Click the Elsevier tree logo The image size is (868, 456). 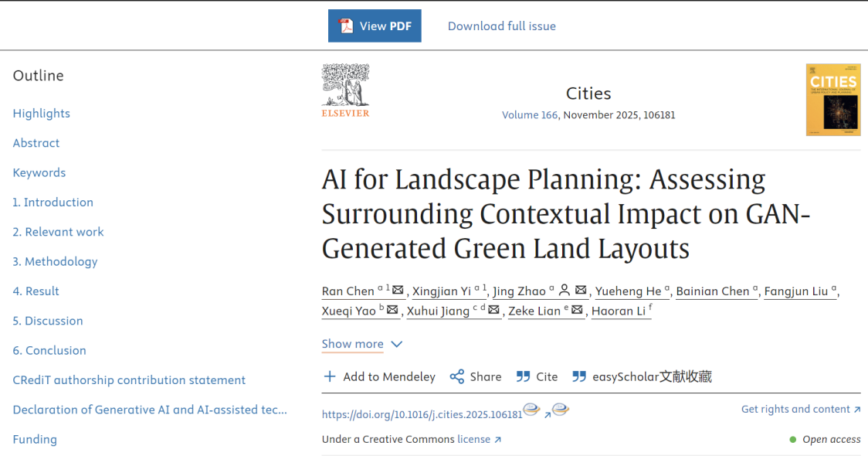[345, 85]
